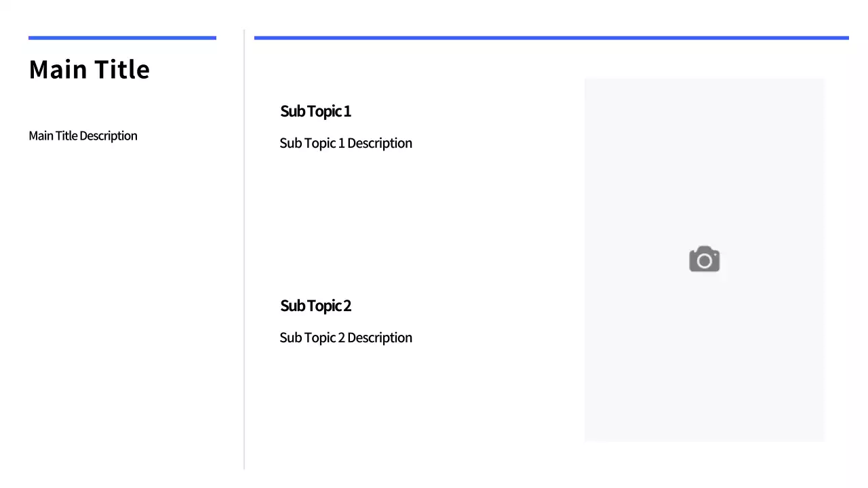Click the camera icon in picture placeholder
The image size is (868, 488).
pos(704,260)
